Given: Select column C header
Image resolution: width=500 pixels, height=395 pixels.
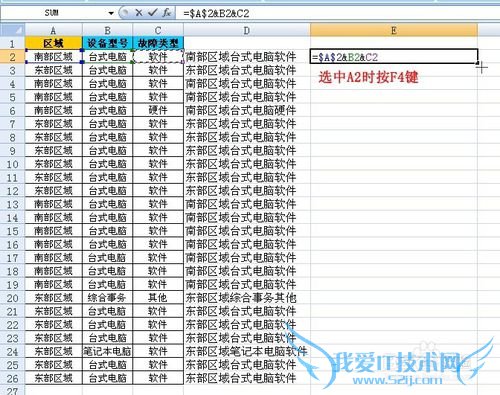Looking at the screenshot, I should 158,31.
